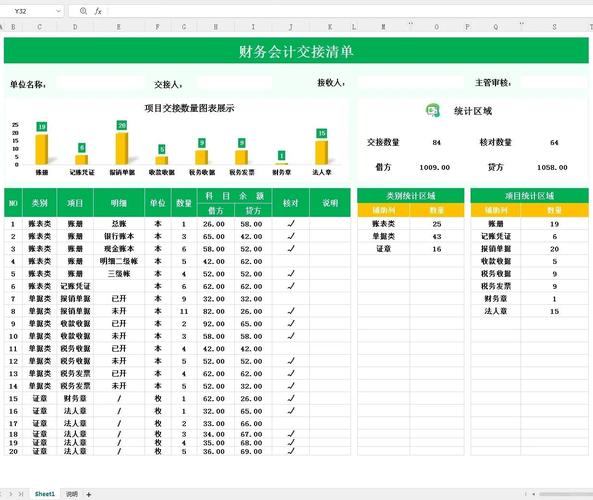This screenshot has width=593, height=500.
Task: Click the 类别 column header cell
Action: [40, 203]
